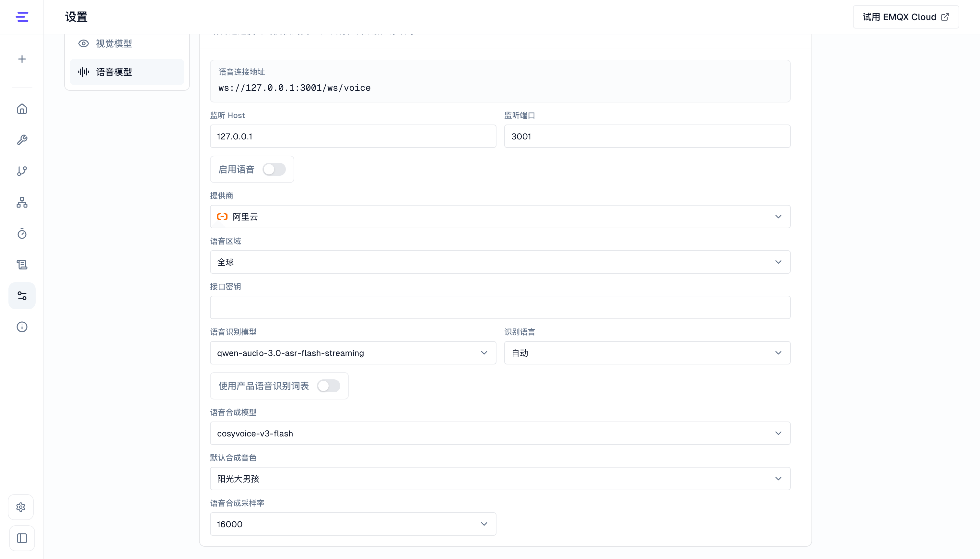The image size is (980, 559).
Task: Click the gear icon at bottom
Action: (x=21, y=507)
